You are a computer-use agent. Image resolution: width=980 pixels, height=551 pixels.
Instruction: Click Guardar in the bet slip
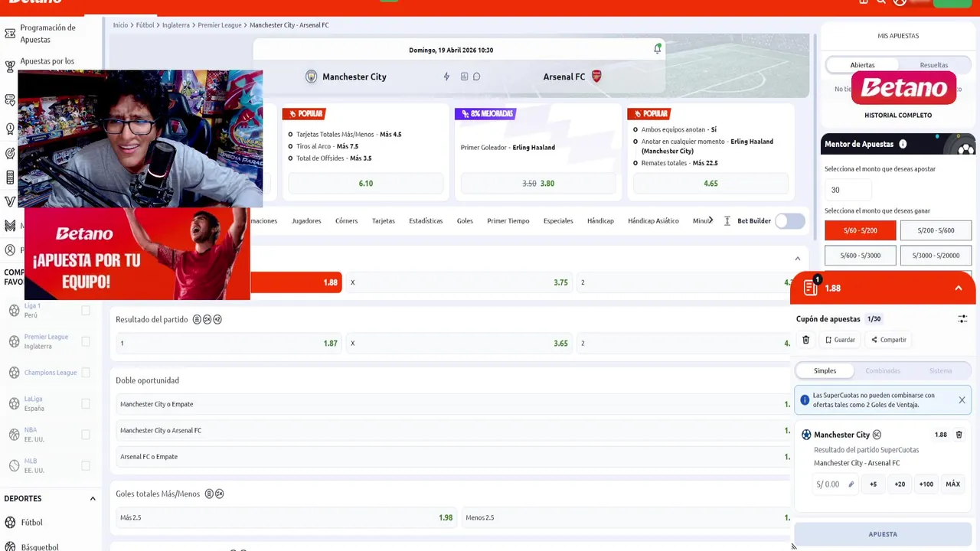pos(840,340)
